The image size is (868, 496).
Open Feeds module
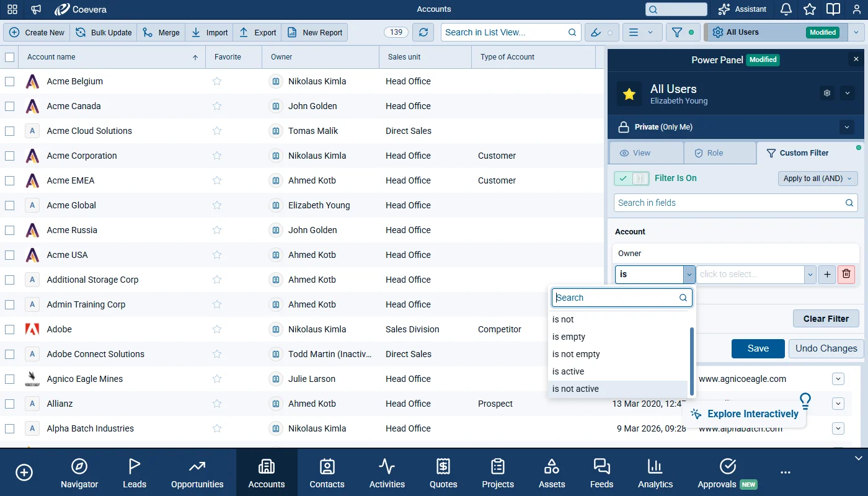coord(601,474)
